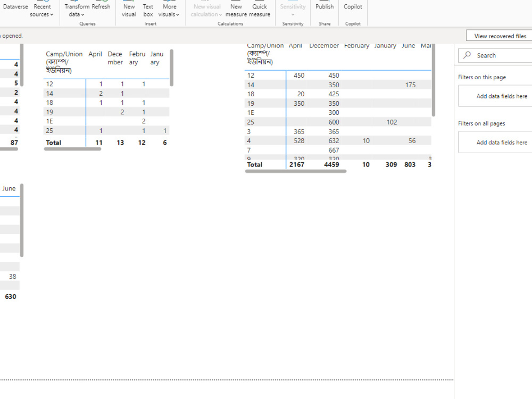Click value 528 in April column
This screenshot has height=399, width=532.
(x=298, y=140)
